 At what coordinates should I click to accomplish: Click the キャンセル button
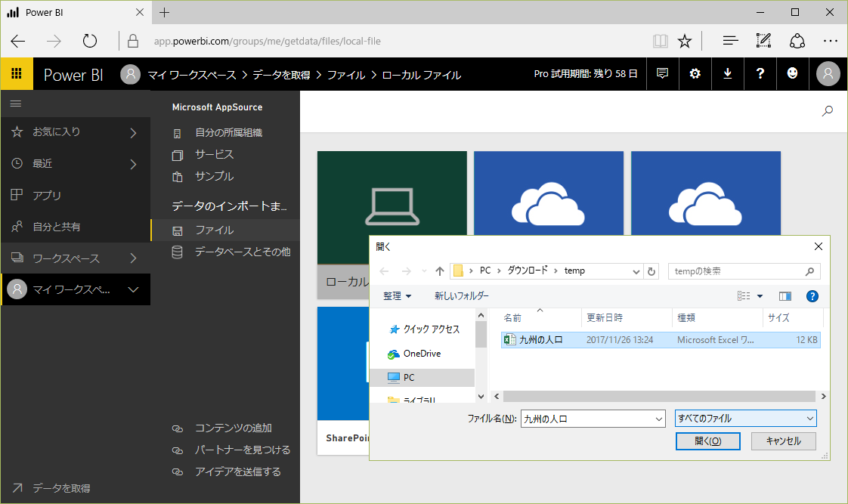(x=784, y=441)
